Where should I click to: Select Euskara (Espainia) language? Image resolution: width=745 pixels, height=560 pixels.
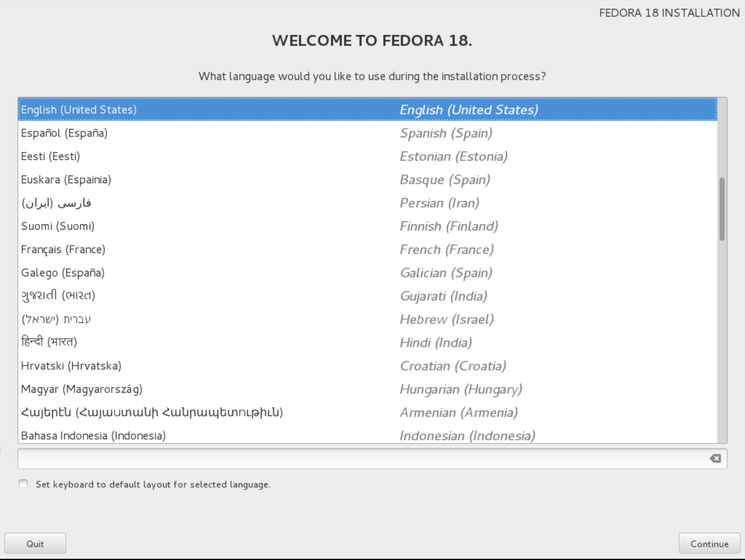click(368, 179)
